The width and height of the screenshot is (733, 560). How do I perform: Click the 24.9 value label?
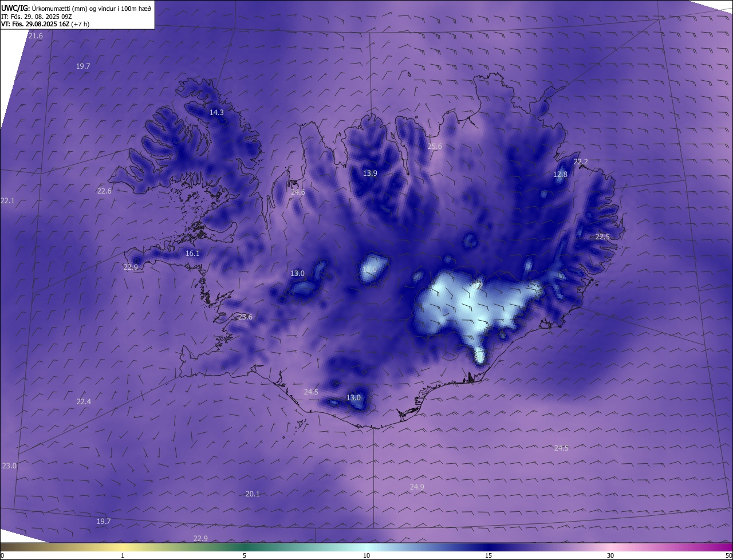pyautogui.click(x=417, y=487)
